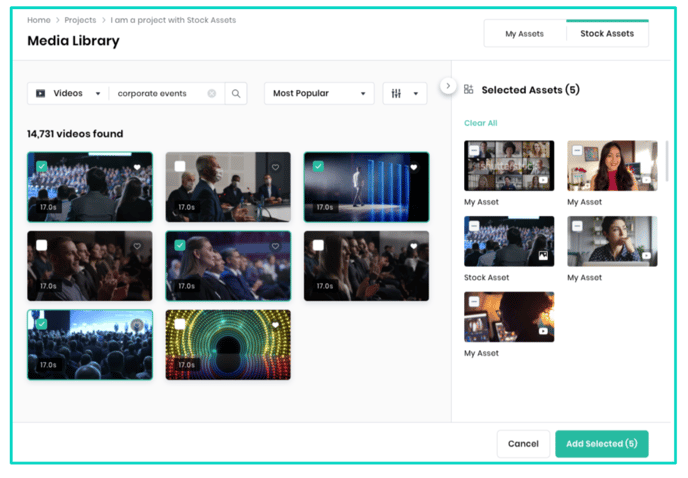688x478 pixels.
Task: Open the Videos media type dropdown
Action: click(69, 93)
